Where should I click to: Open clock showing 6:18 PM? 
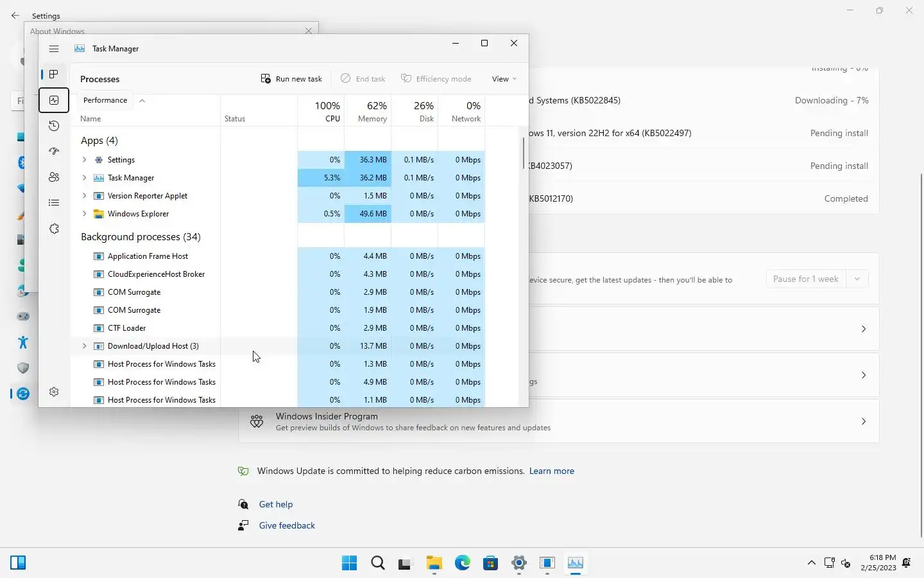878,563
